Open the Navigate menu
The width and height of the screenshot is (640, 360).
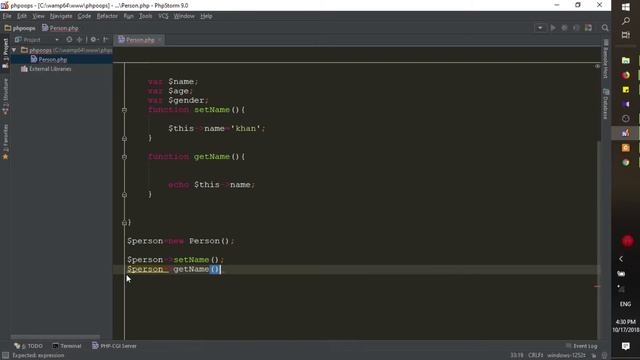[x=61, y=16]
